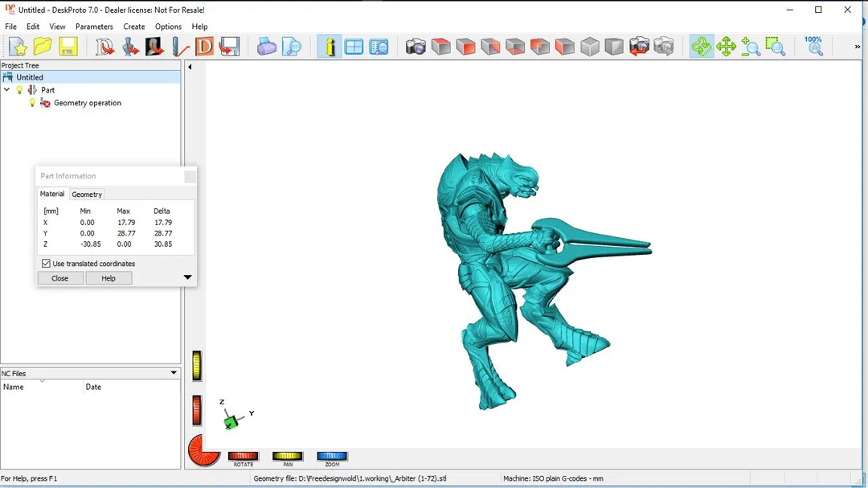Viewport: 868px width, 488px height.
Task: Open the Create menu
Action: point(134,27)
